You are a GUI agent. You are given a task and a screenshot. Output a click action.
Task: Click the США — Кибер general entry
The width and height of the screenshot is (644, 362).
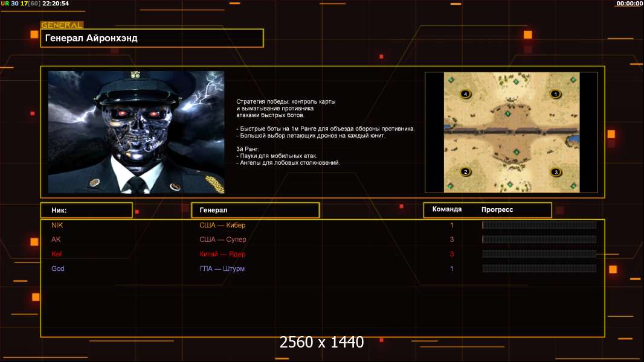tap(222, 225)
